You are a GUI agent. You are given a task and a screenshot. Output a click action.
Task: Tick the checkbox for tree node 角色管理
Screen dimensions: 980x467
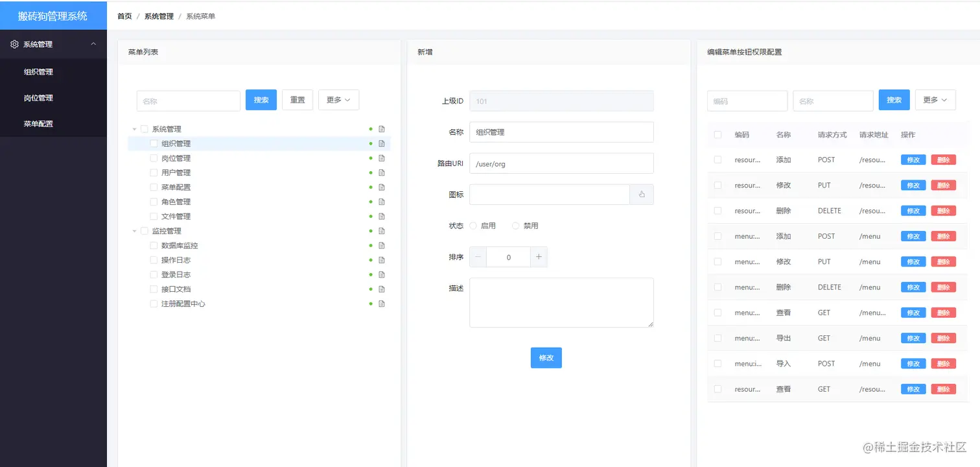[154, 202]
